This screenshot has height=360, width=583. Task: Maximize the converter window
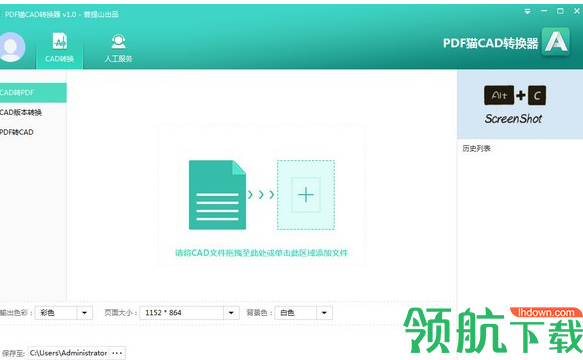560,11
